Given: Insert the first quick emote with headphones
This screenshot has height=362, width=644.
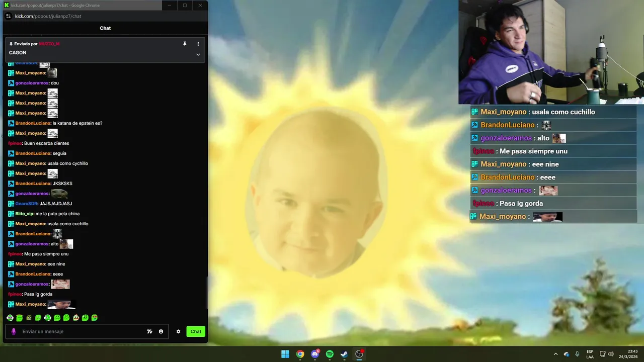Looking at the screenshot, I should point(10,318).
